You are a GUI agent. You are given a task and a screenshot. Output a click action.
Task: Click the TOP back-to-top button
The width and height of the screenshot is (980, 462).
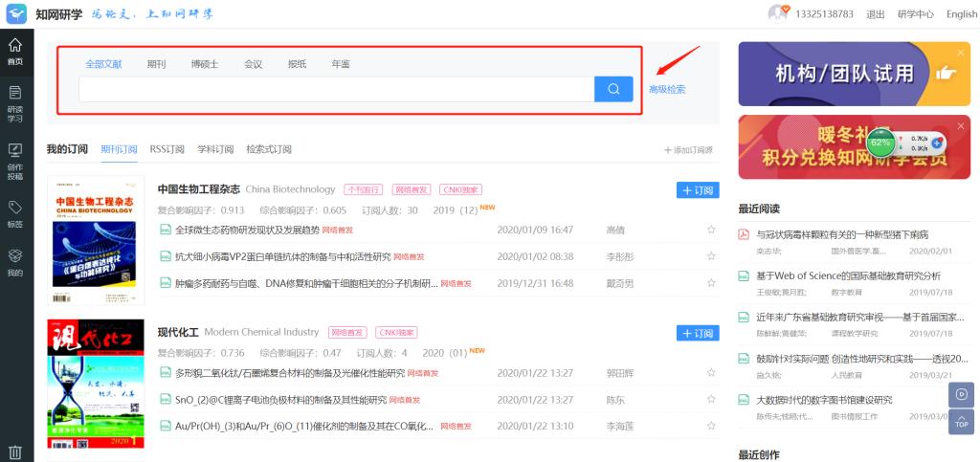tap(961, 422)
